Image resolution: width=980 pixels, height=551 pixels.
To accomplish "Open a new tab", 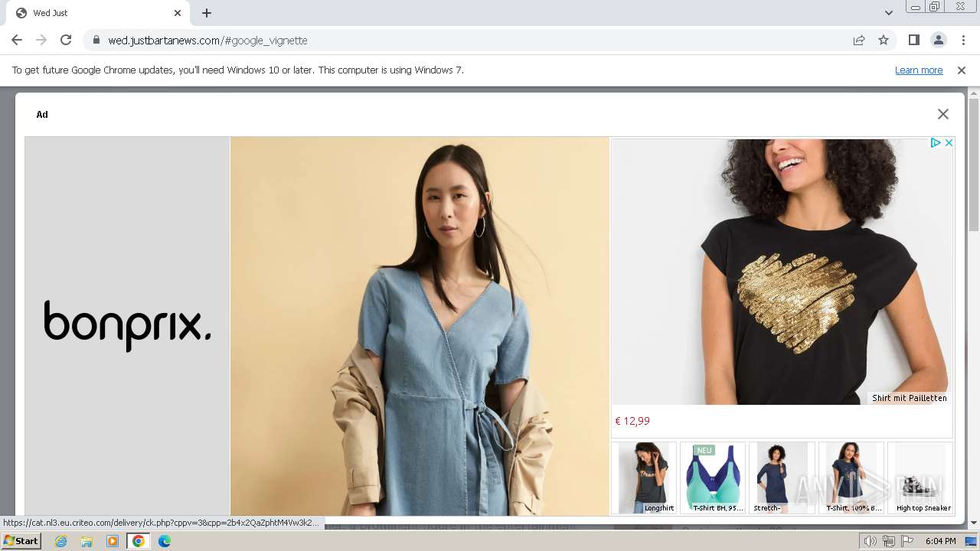I will coord(207,13).
